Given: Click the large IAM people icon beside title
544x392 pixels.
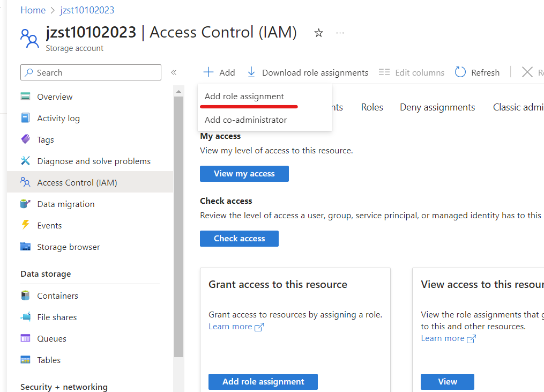Looking at the screenshot, I should coord(29,38).
